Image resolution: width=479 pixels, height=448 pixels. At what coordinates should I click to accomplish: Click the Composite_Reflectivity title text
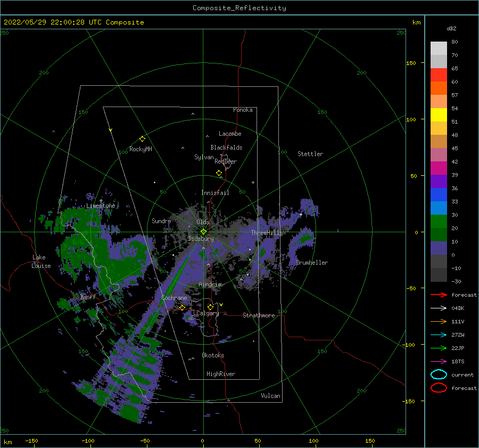click(239, 8)
